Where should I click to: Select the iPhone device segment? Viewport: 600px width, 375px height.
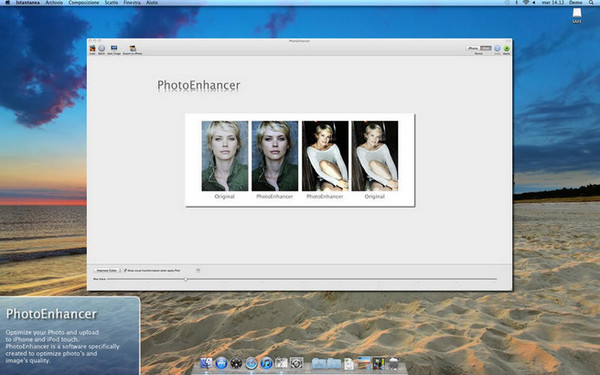click(473, 48)
